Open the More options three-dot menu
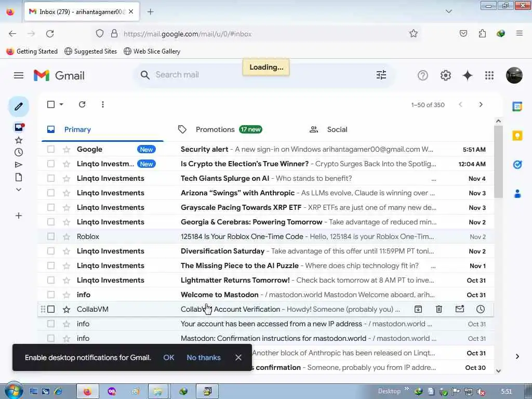Screen dimensions: 532x399 [103, 104]
